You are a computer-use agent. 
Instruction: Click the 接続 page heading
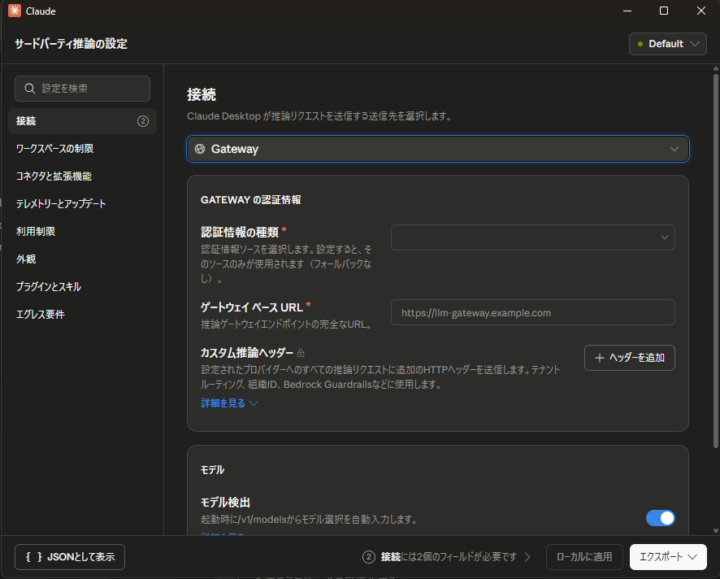click(x=201, y=95)
